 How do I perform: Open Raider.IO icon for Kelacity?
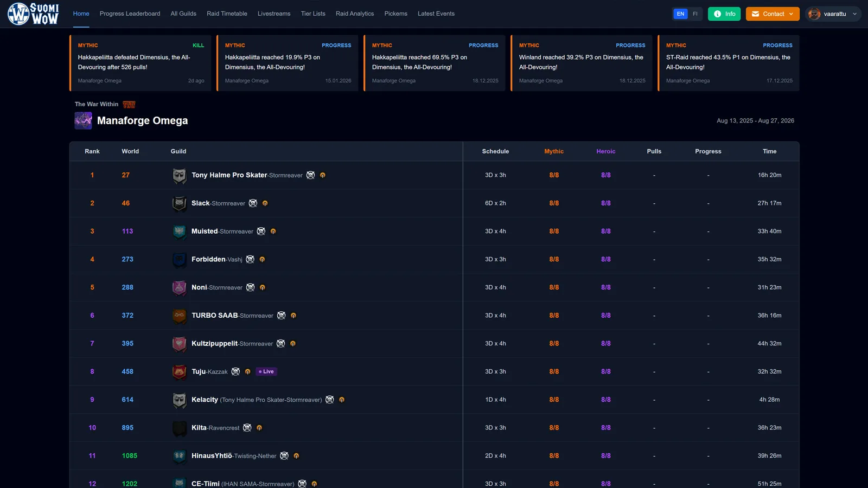pos(342,400)
